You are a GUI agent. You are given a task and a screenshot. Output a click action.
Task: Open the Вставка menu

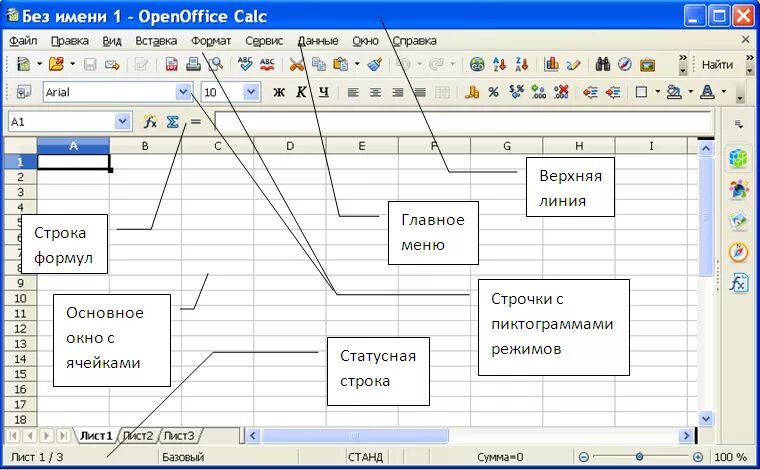156,41
